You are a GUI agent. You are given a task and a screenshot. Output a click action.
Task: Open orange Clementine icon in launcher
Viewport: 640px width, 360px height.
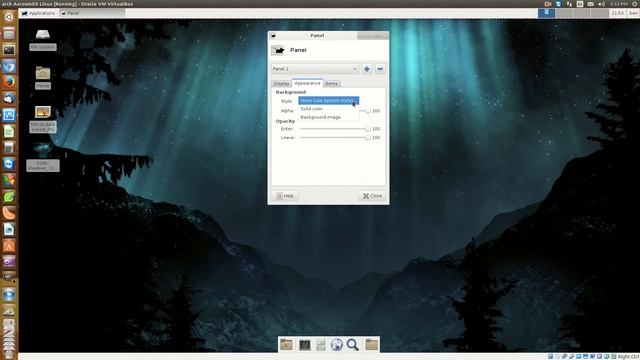coord(9,213)
